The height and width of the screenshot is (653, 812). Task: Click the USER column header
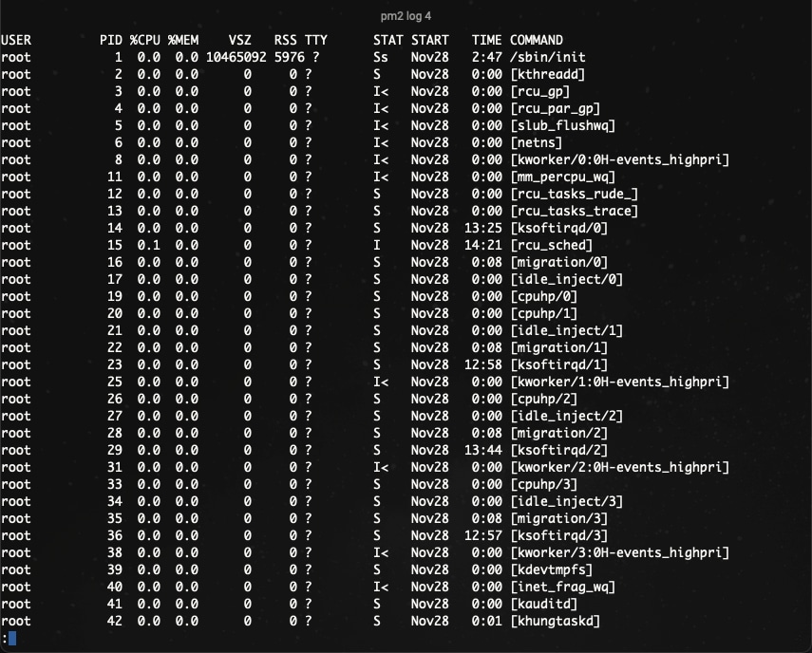(16, 40)
